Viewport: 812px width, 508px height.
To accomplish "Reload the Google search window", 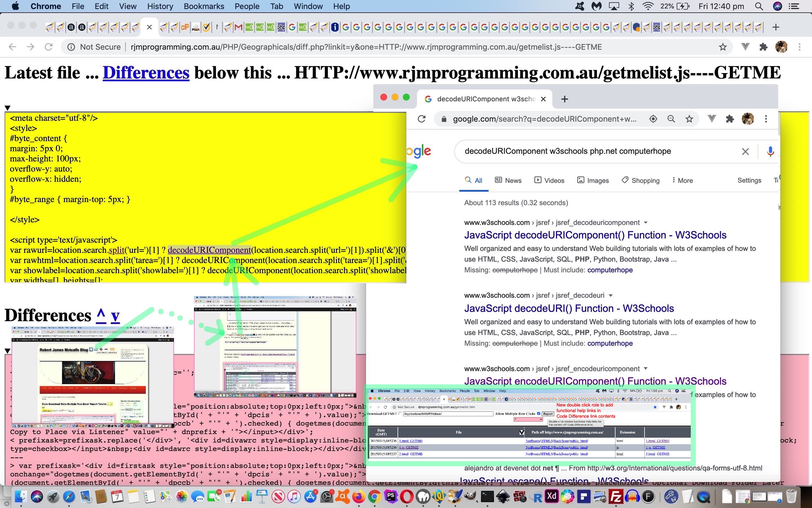I will tap(422, 119).
